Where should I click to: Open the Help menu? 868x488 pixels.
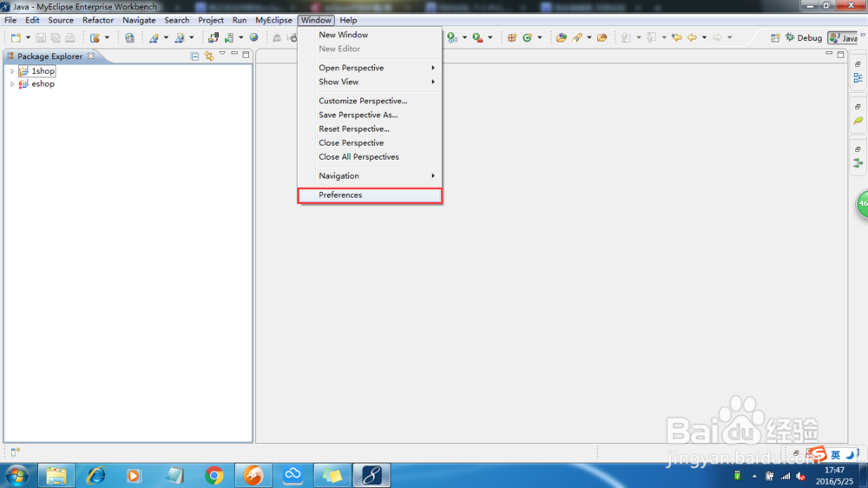coord(348,20)
